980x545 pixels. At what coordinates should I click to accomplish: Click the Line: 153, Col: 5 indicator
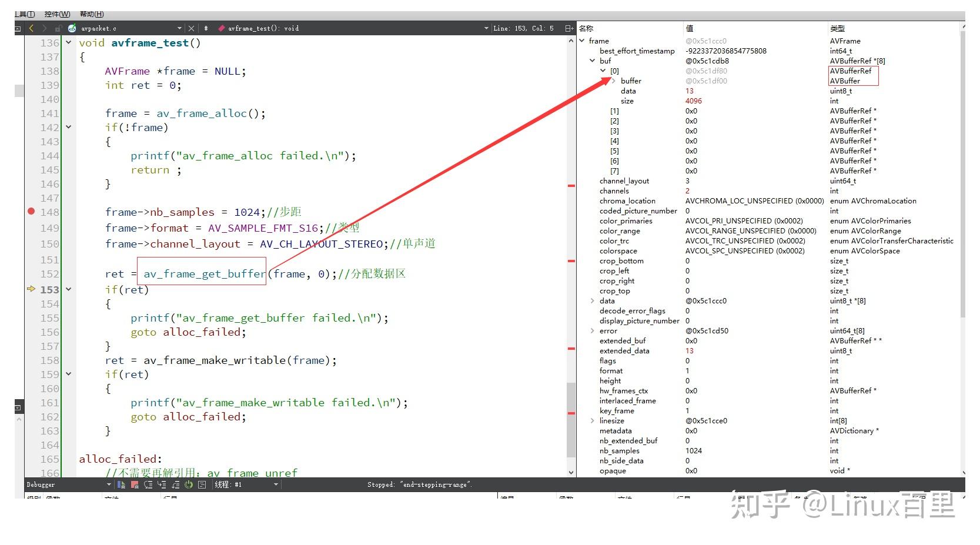click(523, 28)
